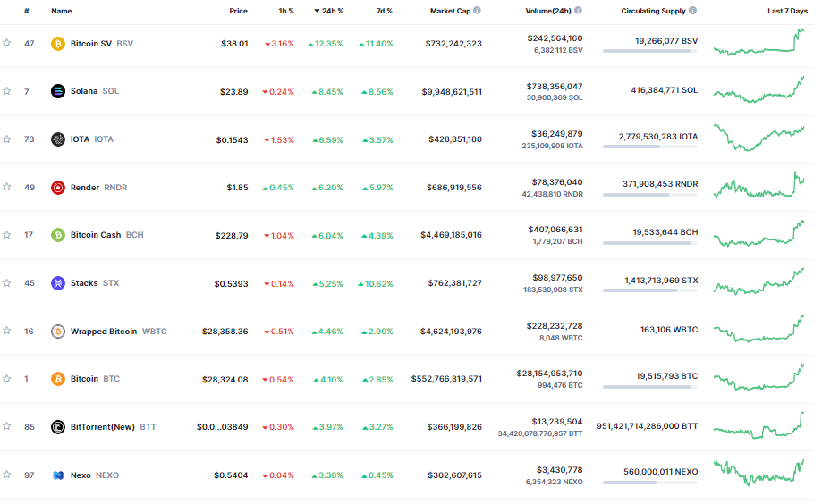Click the Circulating Supply info icon
Image resolution: width=822 pixels, height=504 pixels.
692,11
